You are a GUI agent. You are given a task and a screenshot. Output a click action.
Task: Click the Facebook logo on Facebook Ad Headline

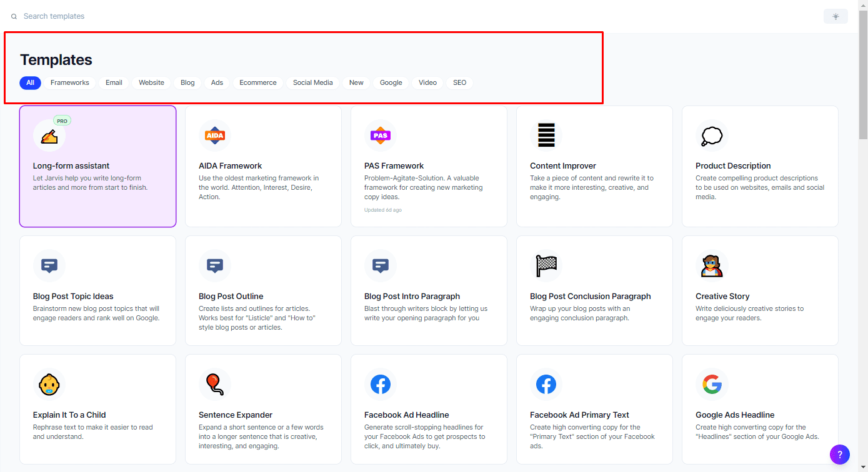[381, 385]
